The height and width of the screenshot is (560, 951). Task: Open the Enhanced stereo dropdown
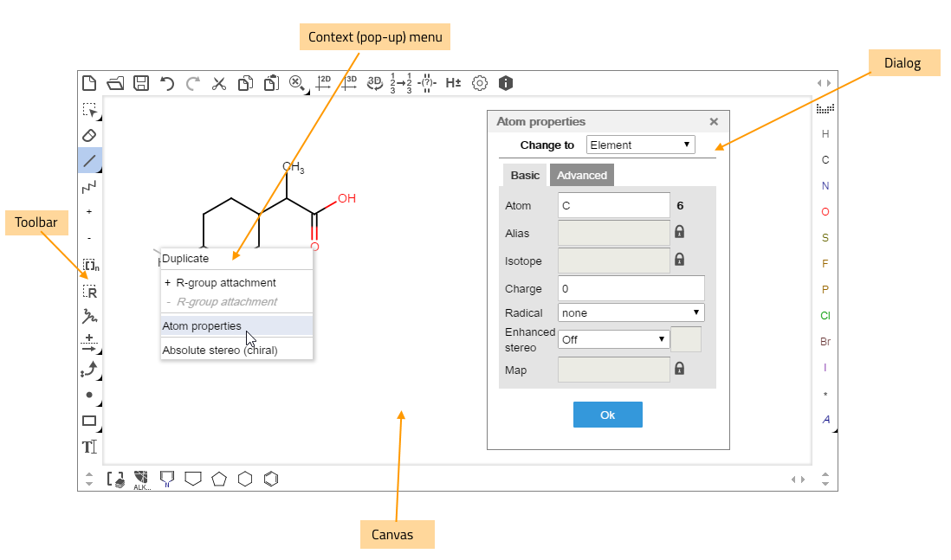pos(613,339)
